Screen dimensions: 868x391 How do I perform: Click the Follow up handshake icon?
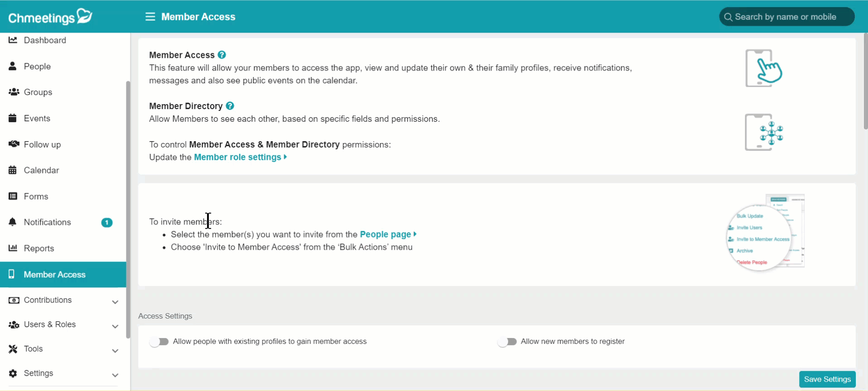[x=14, y=144]
